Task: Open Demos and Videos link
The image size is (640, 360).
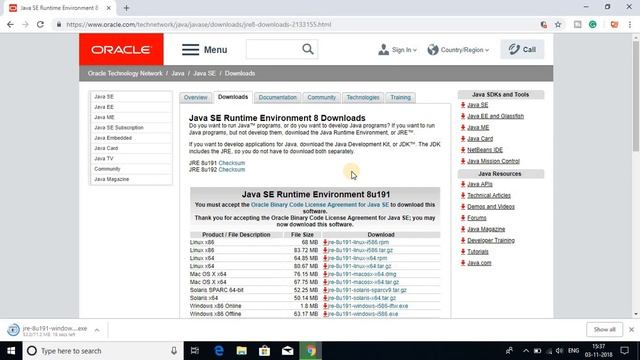Action: [x=491, y=207]
